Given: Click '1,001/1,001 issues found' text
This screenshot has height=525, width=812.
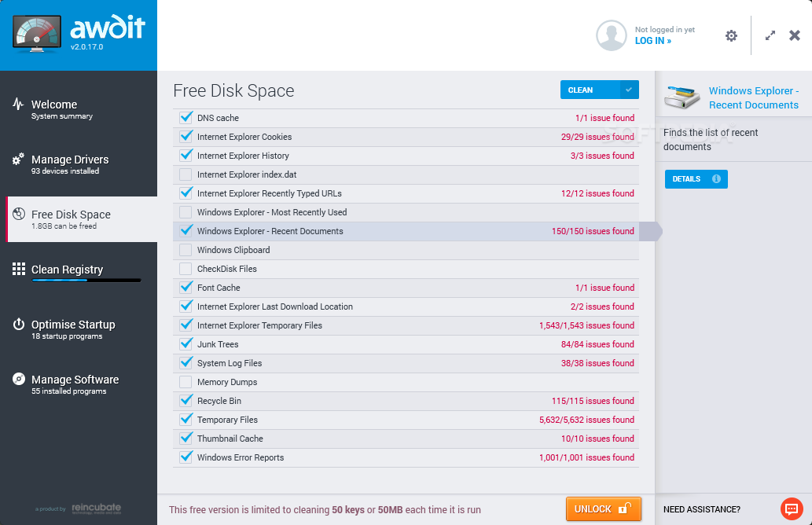Looking at the screenshot, I should click(x=586, y=457).
